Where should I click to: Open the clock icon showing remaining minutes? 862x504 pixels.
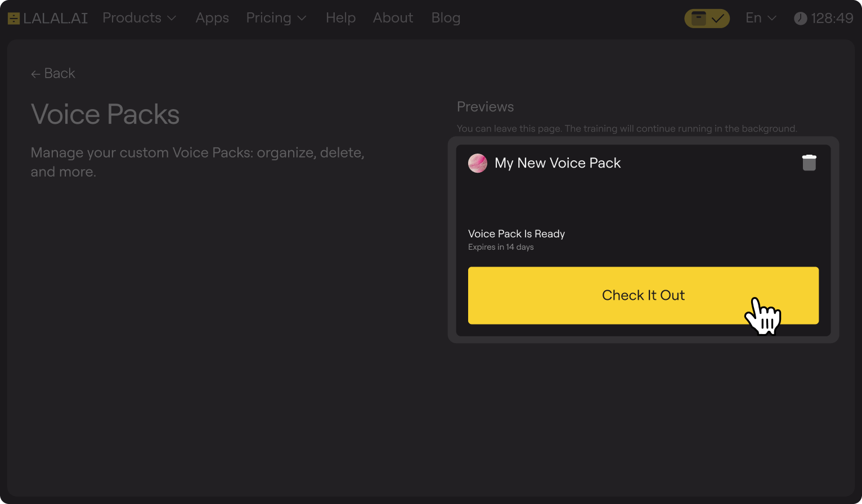(x=801, y=17)
